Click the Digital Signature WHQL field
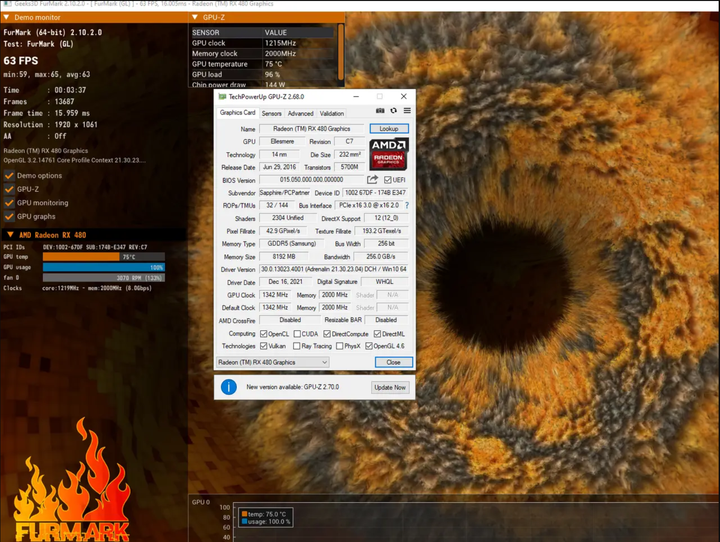 coord(384,282)
